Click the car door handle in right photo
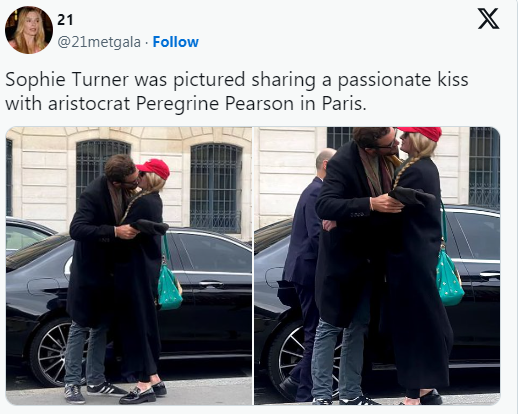Image resolution: width=524 pixels, height=414 pixels. 490,275
